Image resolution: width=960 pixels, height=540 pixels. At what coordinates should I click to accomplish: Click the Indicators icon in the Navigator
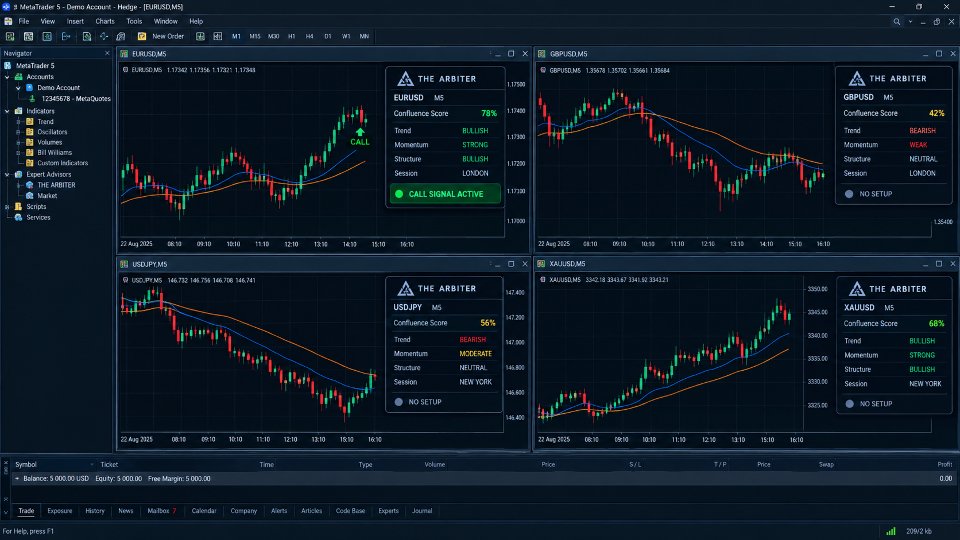coord(18,111)
